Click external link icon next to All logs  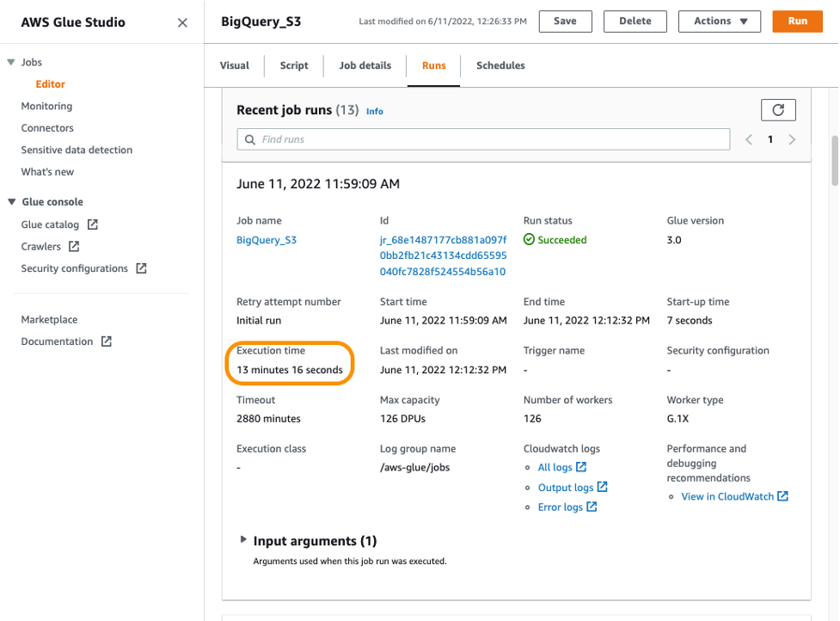581,467
